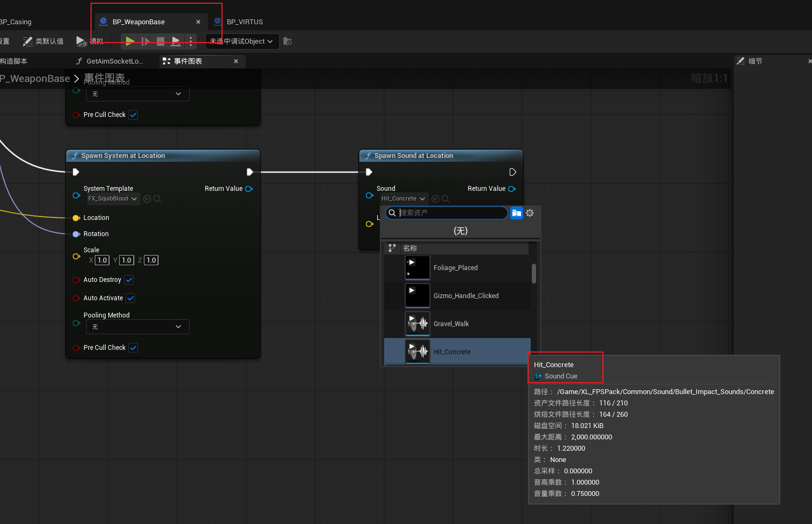The height and width of the screenshot is (524, 812).
Task: Stop the play session with the square button
Action: [x=161, y=41]
